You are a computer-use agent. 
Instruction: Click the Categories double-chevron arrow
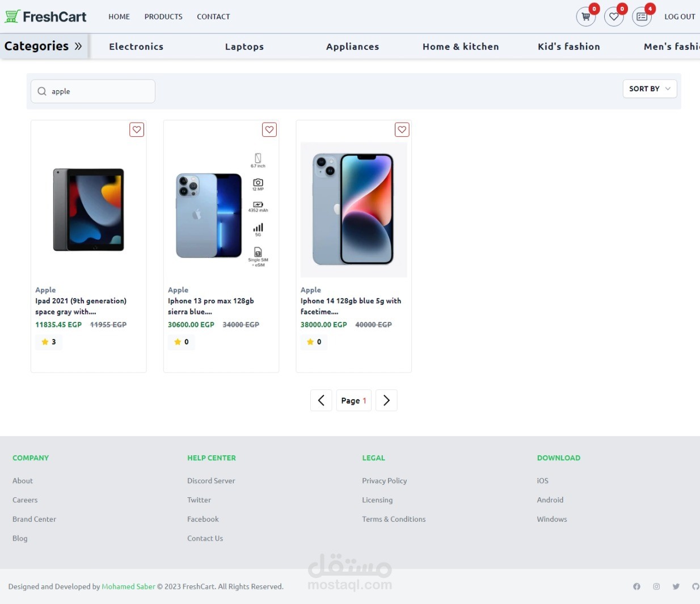(x=78, y=46)
